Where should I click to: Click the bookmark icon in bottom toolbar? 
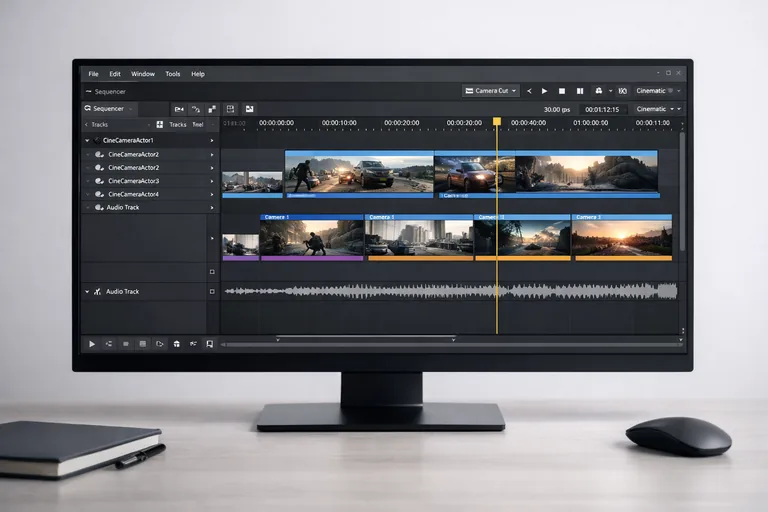coord(209,343)
